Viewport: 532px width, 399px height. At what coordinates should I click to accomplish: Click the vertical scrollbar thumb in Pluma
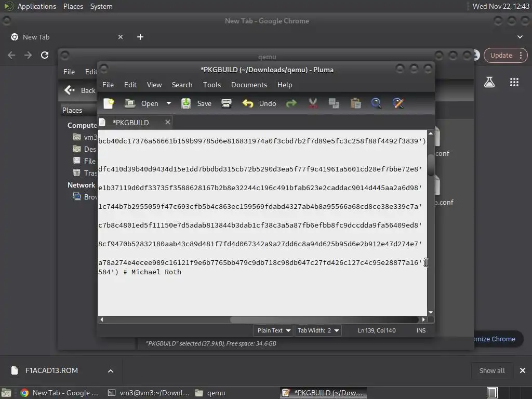tap(431, 165)
